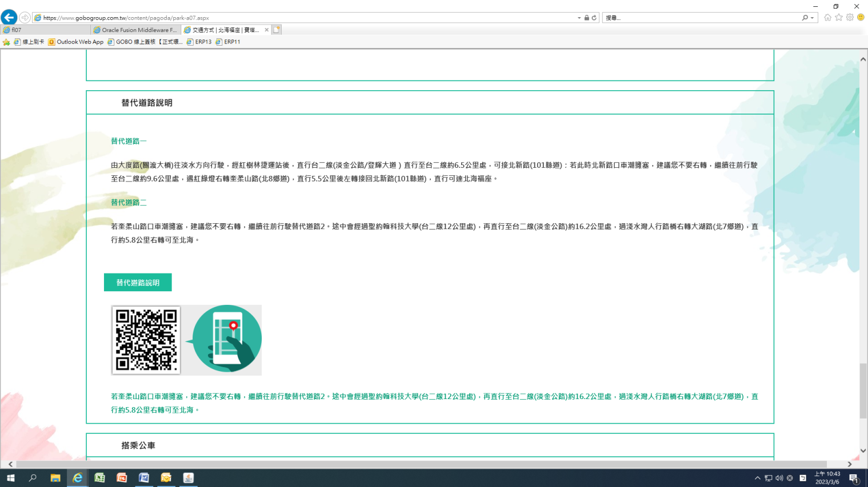Open the ERP13 bookmark

click(x=199, y=42)
